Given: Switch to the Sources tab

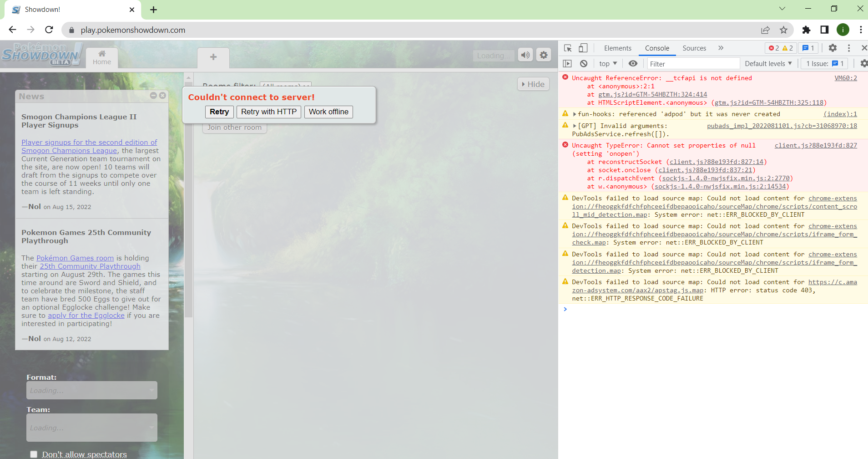Looking at the screenshot, I should point(694,48).
